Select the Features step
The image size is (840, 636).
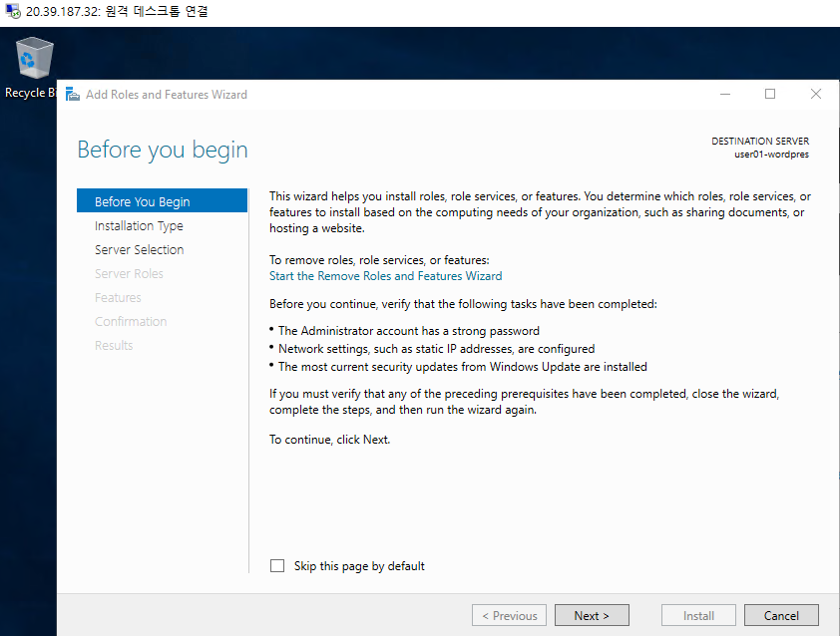pyautogui.click(x=118, y=298)
